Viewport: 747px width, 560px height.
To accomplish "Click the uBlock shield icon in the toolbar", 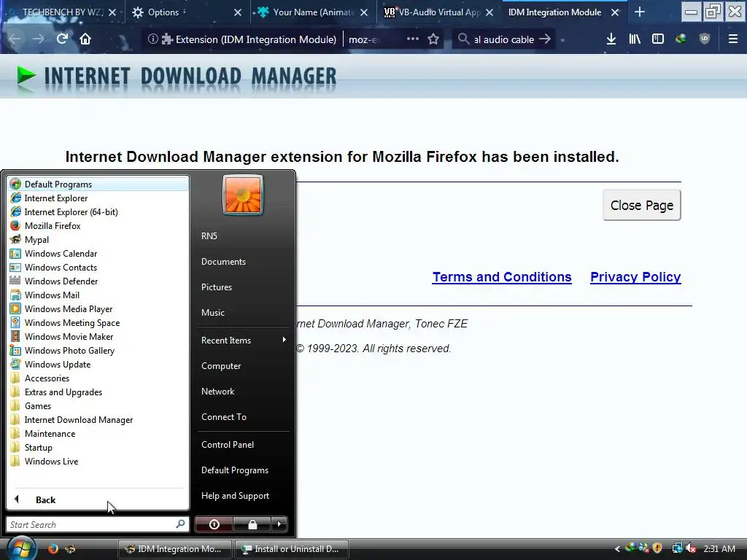I will pos(705,39).
